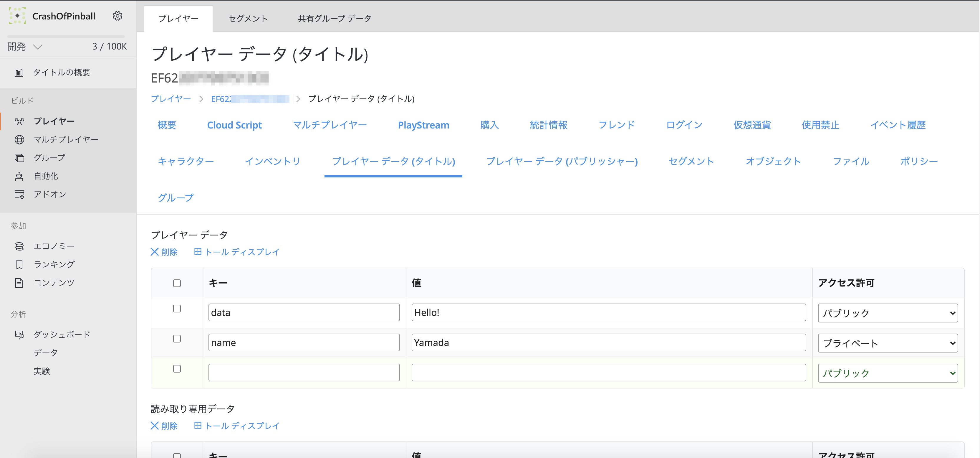Click the ランキング bookmark icon
Image resolution: width=980 pixels, height=458 pixels.
pyautogui.click(x=19, y=264)
